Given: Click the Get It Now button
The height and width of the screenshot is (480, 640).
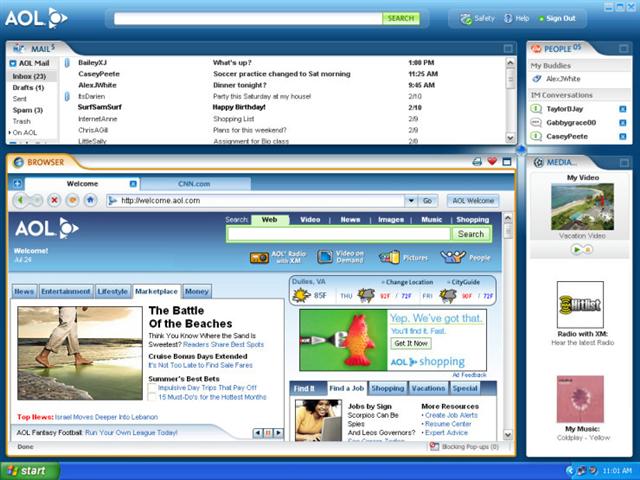Looking at the screenshot, I should [x=411, y=343].
